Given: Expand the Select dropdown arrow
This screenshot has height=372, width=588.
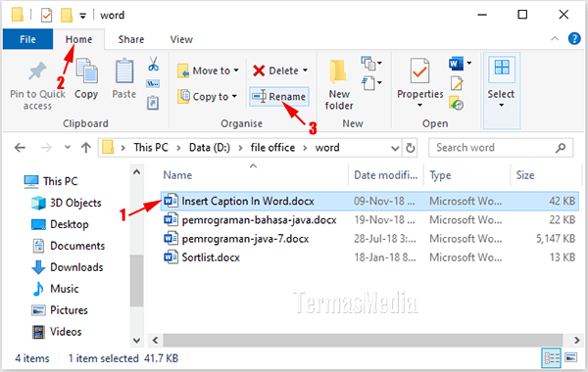Looking at the screenshot, I should [502, 106].
